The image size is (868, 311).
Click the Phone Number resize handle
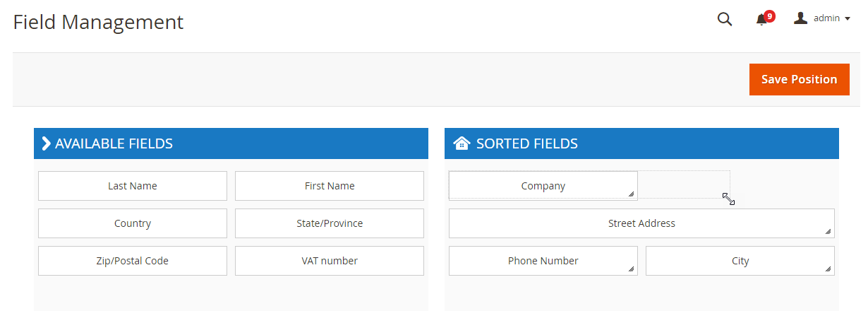tap(631, 269)
